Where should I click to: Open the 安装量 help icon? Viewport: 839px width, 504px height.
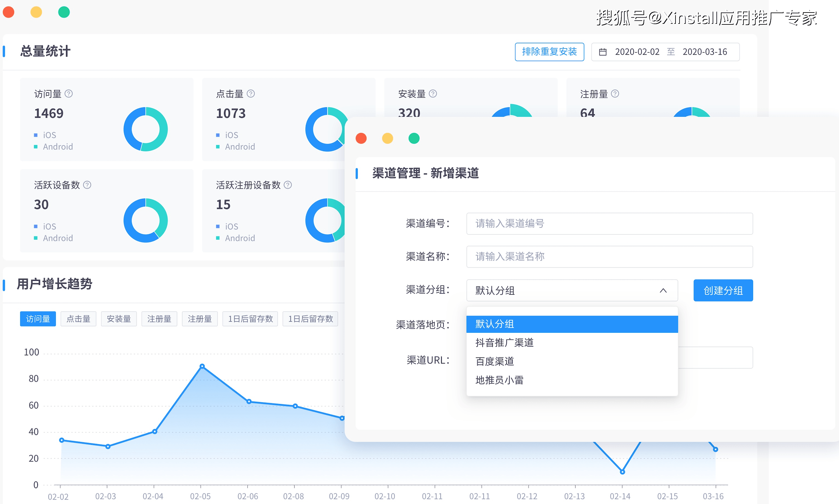tap(434, 94)
